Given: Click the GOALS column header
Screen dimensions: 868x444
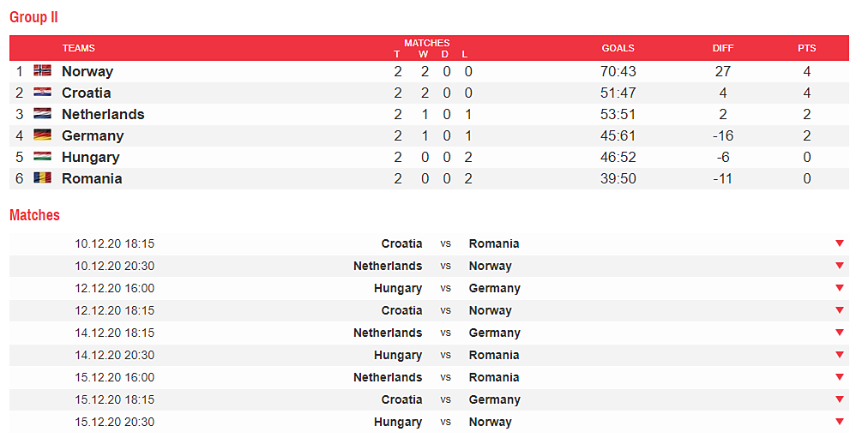Looking at the screenshot, I should (x=618, y=48).
